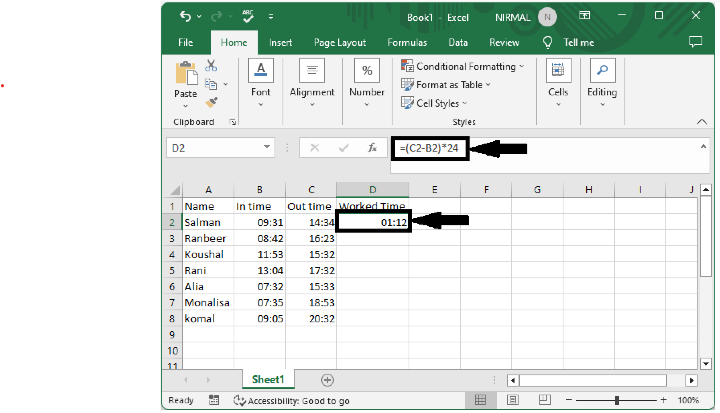Click vertical scrollbar down arrow
The image size is (720, 413).
coord(706,364)
